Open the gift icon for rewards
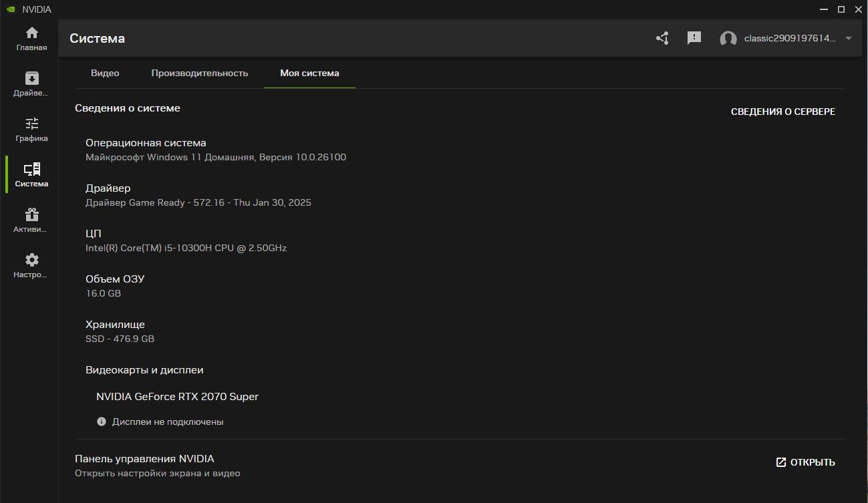 click(31, 214)
